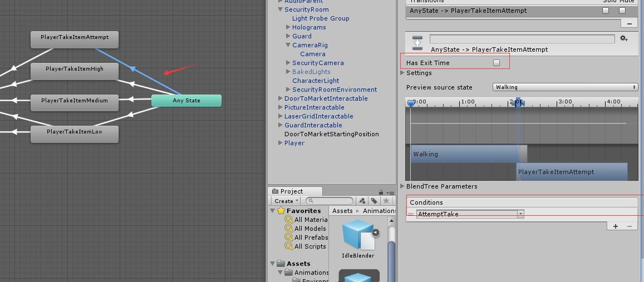Viewport: 644px width, 282px height.
Task: Select the Camera object in hierarchy
Action: [313, 54]
